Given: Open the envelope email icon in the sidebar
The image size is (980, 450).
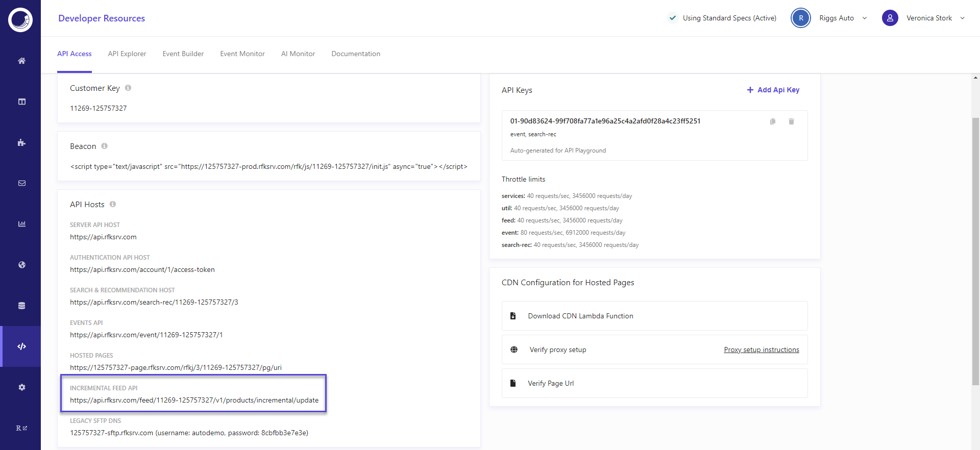Looking at the screenshot, I should pos(21,183).
